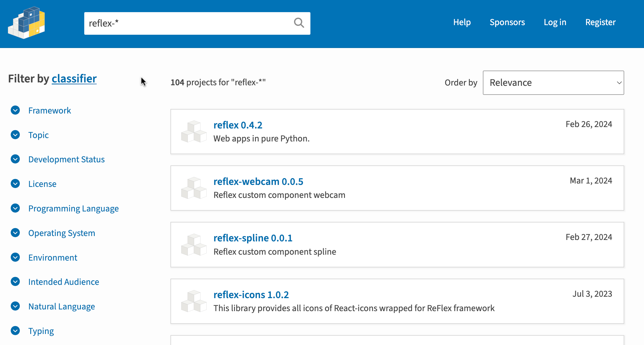
Task: Open the reflex-webcam 0.0.5 project
Action: pyautogui.click(x=258, y=182)
